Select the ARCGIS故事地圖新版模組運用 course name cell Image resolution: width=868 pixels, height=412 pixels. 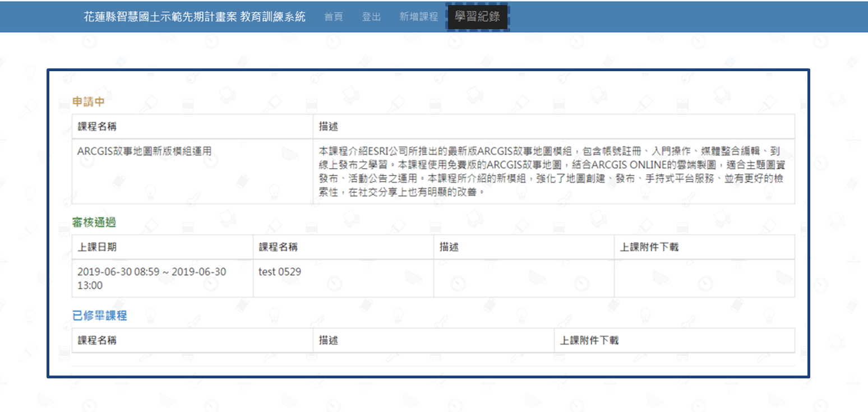144,151
